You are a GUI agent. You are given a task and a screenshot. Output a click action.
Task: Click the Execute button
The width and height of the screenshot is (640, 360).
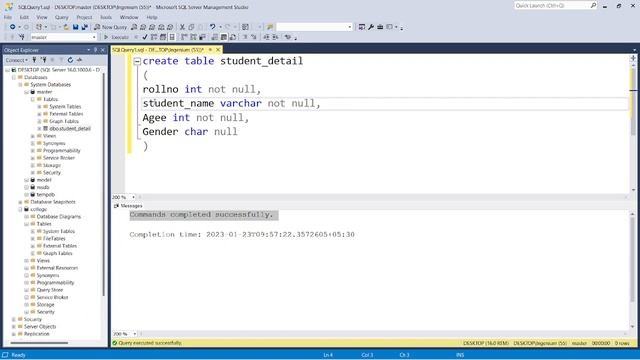[116, 37]
